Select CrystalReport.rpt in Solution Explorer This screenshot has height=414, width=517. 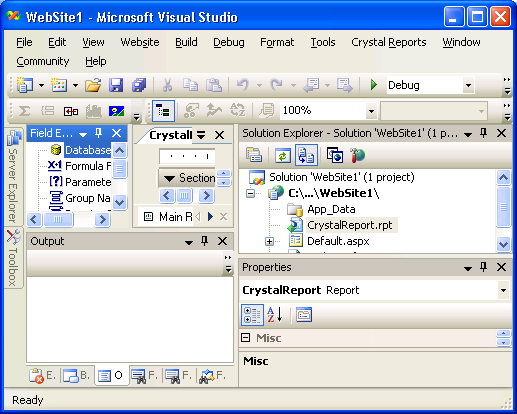350,225
